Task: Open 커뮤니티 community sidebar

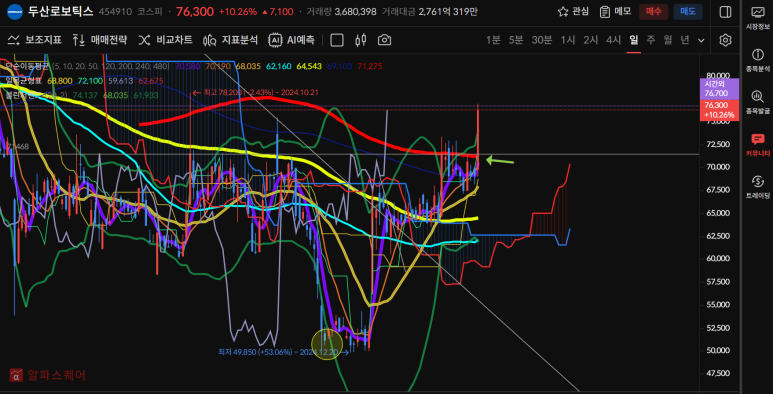Action: click(758, 145)
